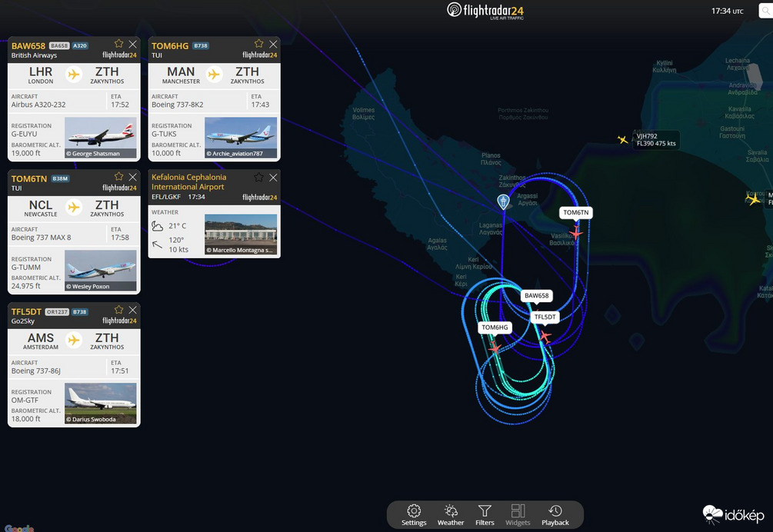This screenshot has height=532, width=773.
Task: Select the TFL5DT map label
Action: pos(545,317)
